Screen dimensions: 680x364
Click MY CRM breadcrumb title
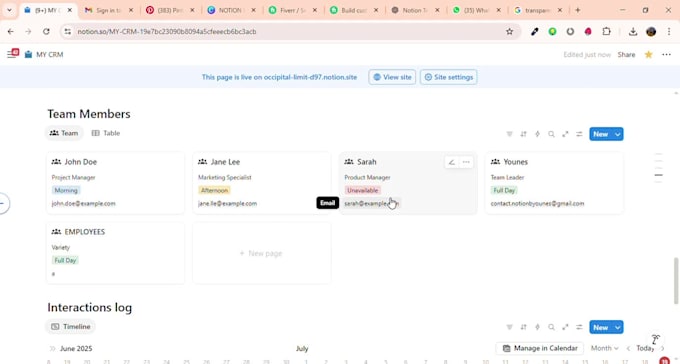click(49, 55)
